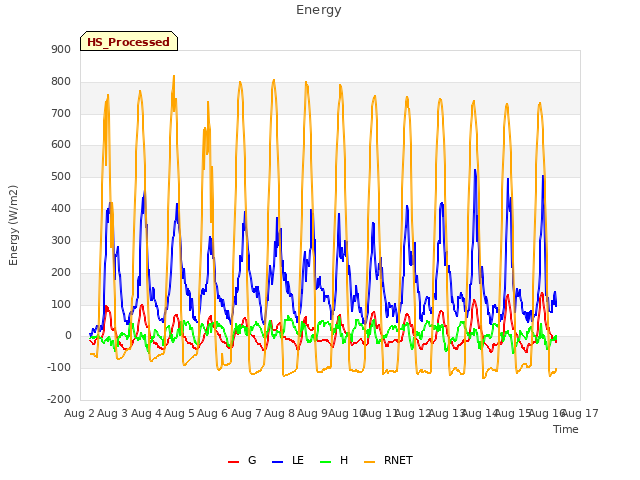Click the -200 y-axis tick value
This screenshot has width=640, height=480.
click(59, 399)
